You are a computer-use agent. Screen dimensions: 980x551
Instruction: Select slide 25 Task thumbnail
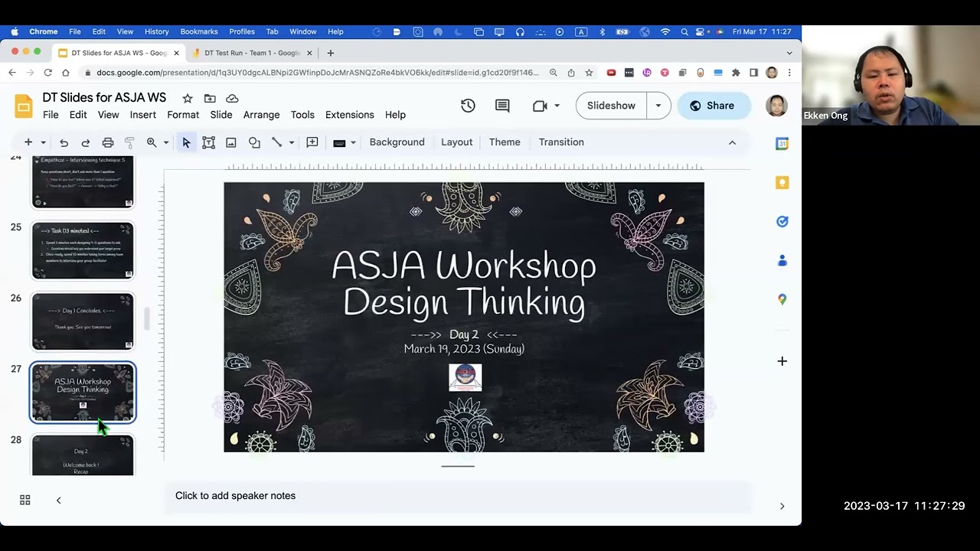pyautogui.click(x=83, y=250)
